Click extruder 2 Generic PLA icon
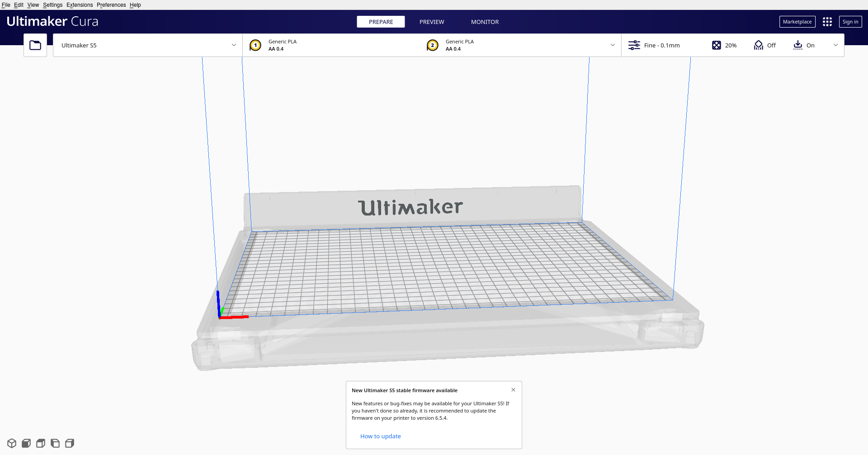Screen dimensions: 868x455 pyautogui.click(x=433, y=45)
